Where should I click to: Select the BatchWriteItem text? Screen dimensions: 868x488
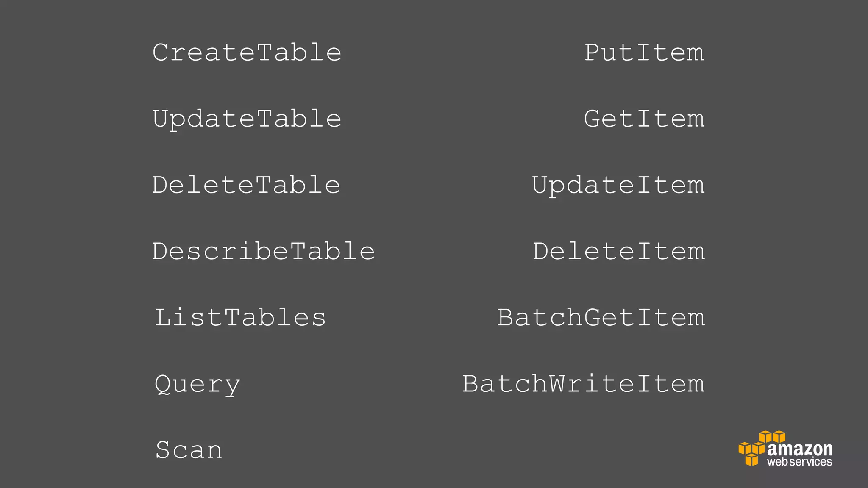tap(584, 384)
